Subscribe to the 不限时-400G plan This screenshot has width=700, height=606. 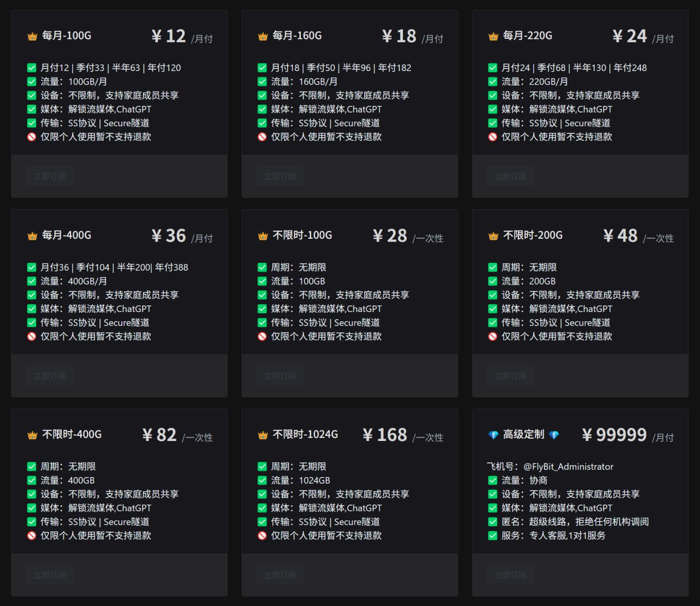click(x=49, y=575)
